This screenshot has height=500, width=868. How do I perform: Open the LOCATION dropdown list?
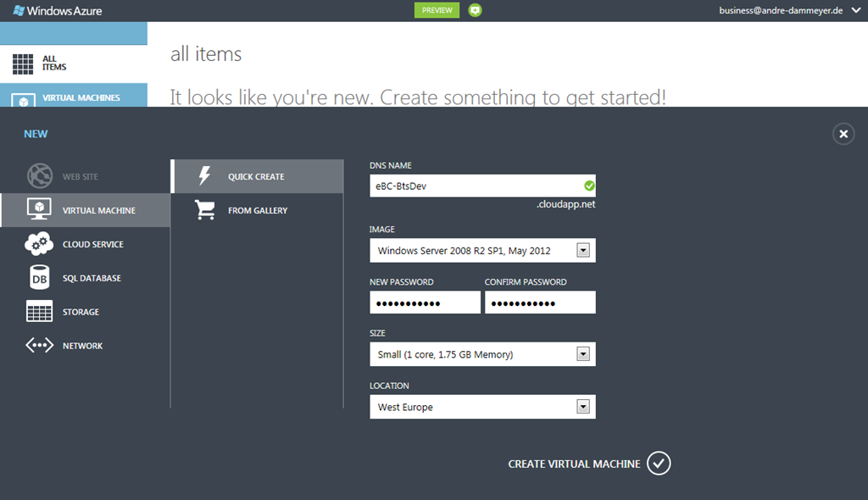pyautogui.click(x=482, y=407)
